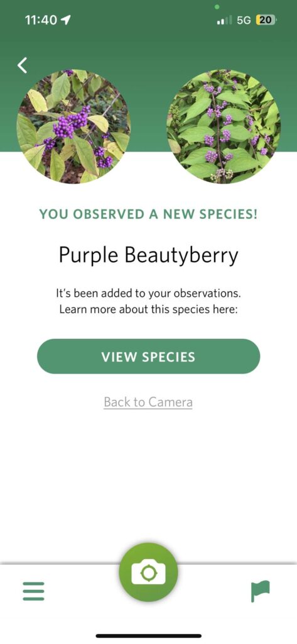The height and width of the screenshot is (644, 297).
Task: Follow the Back to Camera link
Action: [x=148, y=402]
